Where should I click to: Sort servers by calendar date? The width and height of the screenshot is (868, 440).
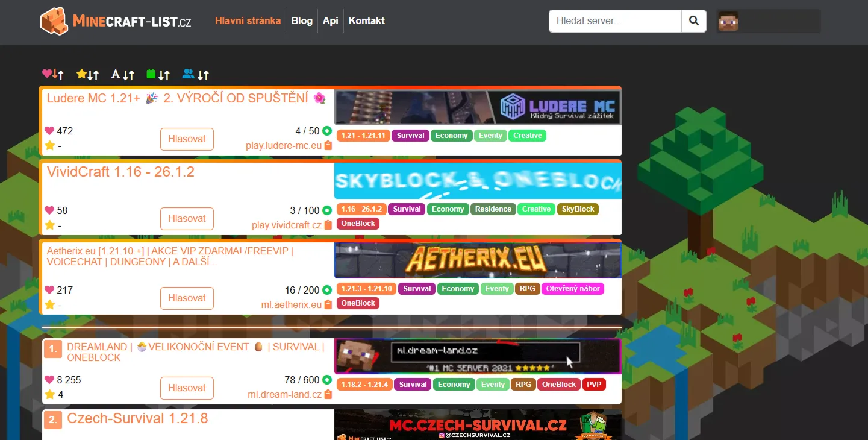(158, 74)
